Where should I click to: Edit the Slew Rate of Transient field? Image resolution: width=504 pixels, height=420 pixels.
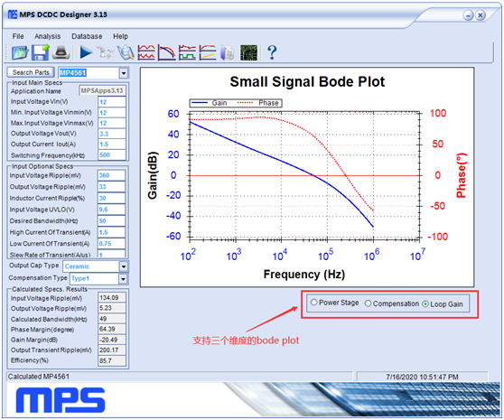point(111,255)
